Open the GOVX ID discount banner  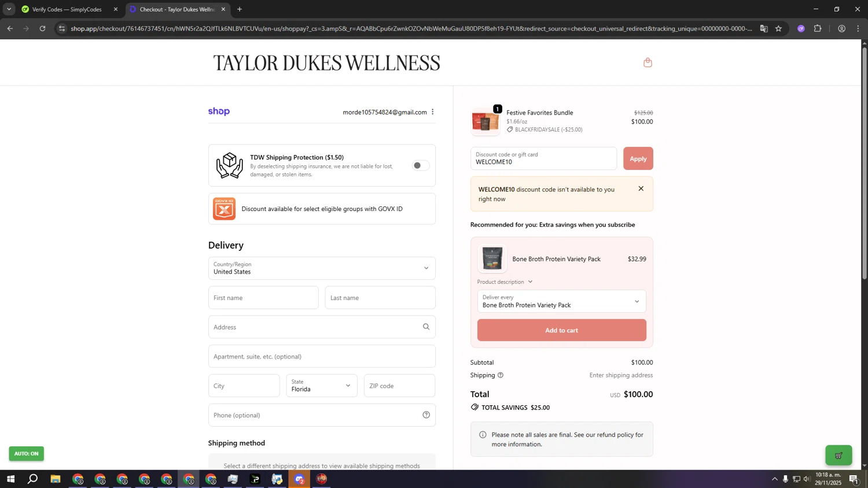[x=322, y=209]
